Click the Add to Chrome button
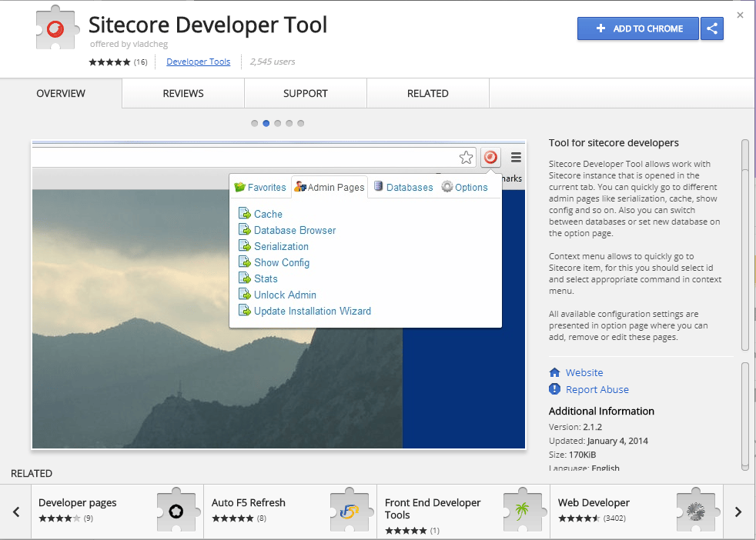The height and width of the screenshot is (540, 756). [x=638, y=28]
